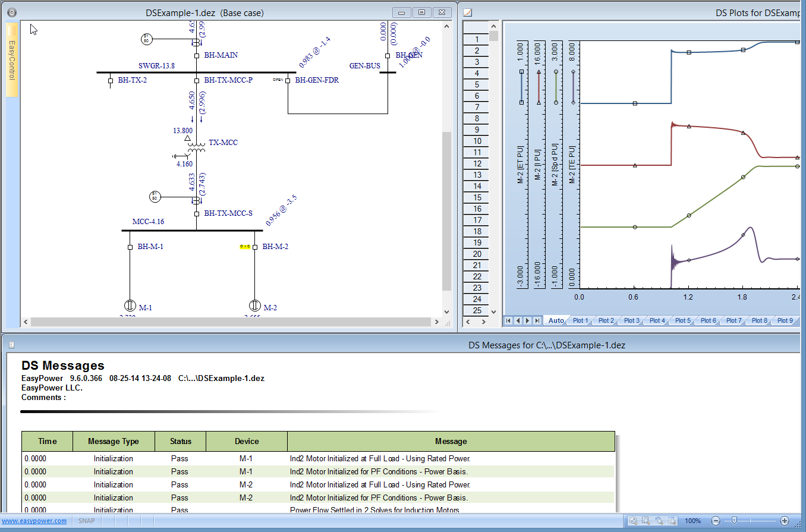Viewport: 806px width, 532px height.
Task: Click the previous zoom magnifier icon
Action: point(659,521)
